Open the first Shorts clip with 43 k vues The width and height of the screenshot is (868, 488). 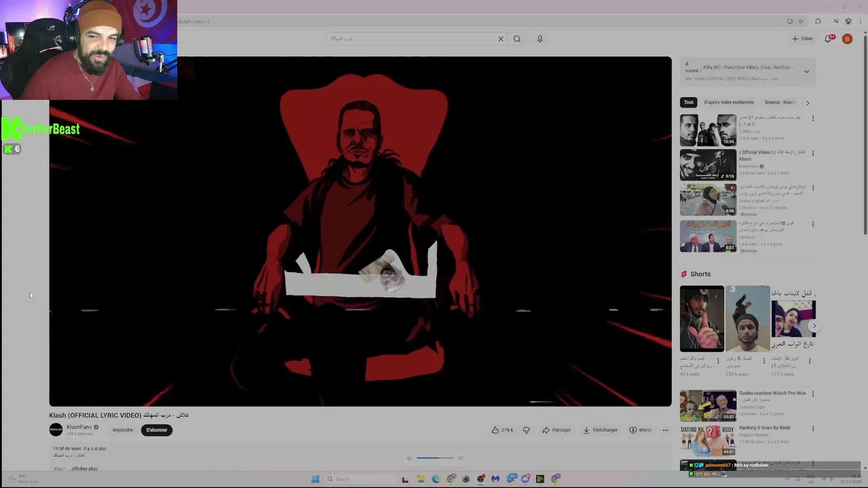(x=702, y=319)
